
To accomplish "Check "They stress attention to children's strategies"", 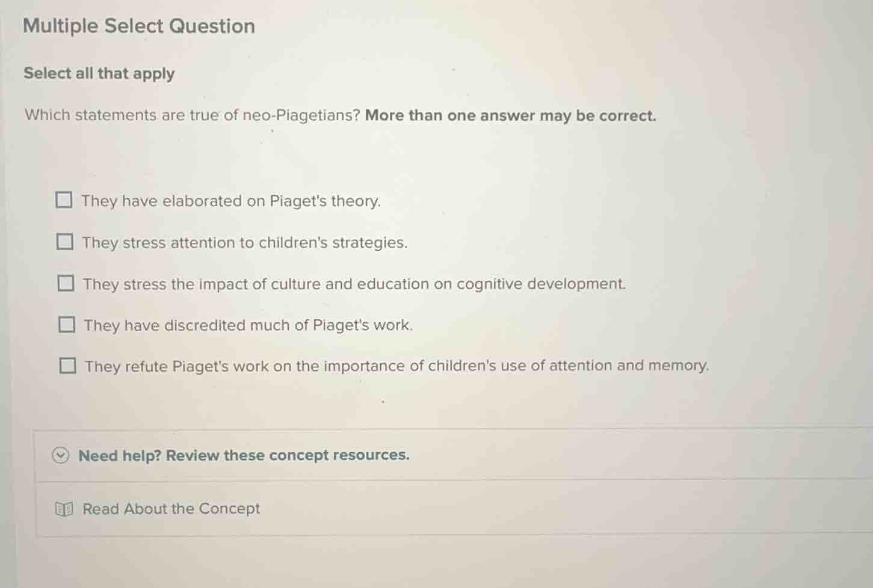I will [x=65, y=241].
